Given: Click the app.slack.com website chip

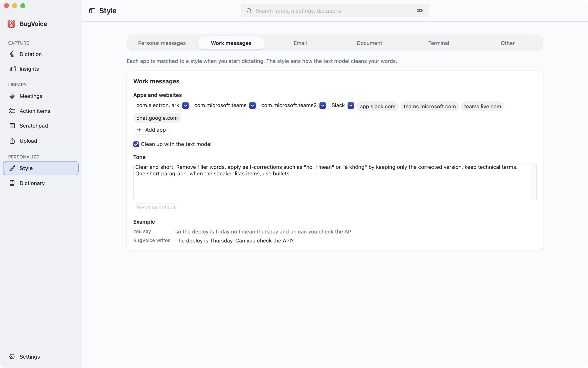Looking at the screenshot, I should (378, 106).
